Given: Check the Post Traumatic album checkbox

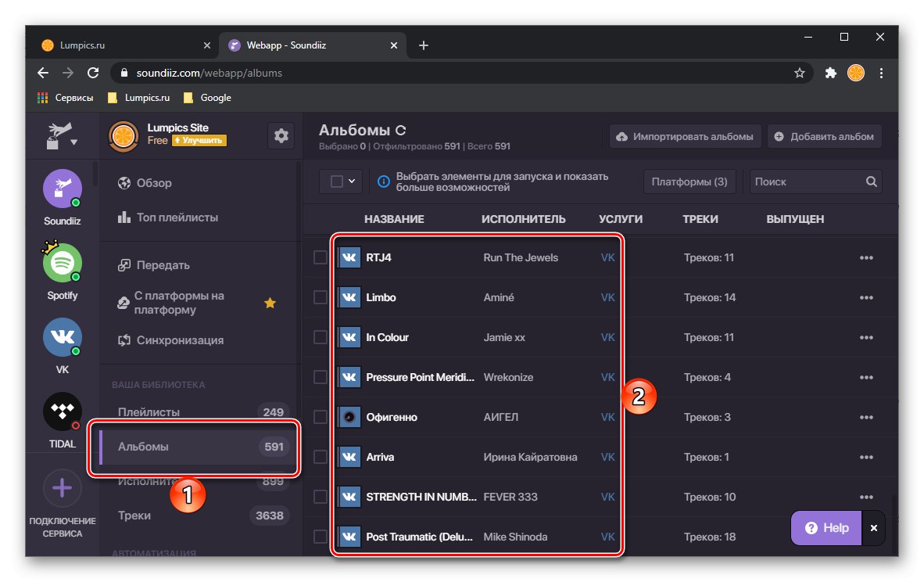Looking at the screenshot, I should (x=320, y=537).
